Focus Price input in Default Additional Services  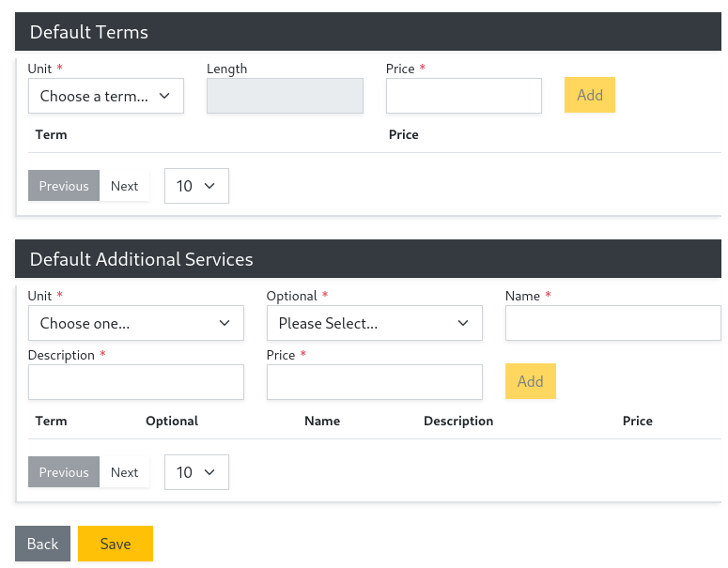(x=374, y=382)
